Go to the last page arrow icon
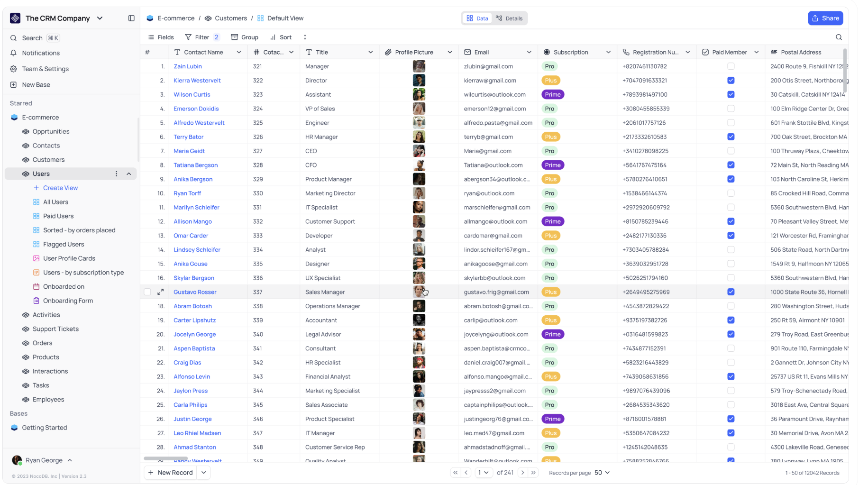868x485 pixels. pos(533,473)
